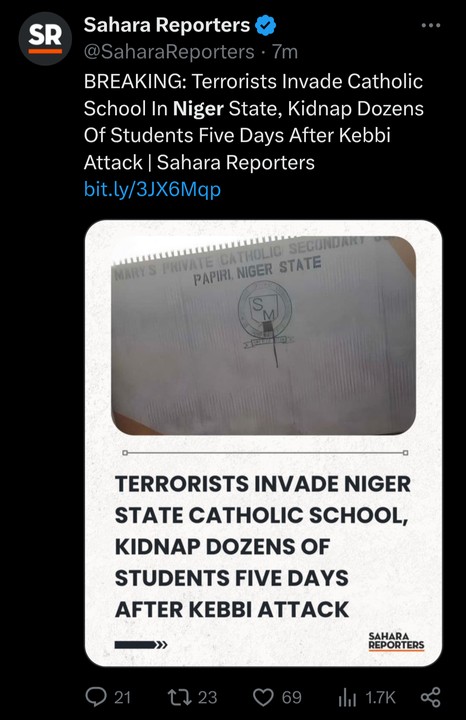Viewport: 466px width, 720px height.
Task: Tap the share icon
Action: pos(431,697)
